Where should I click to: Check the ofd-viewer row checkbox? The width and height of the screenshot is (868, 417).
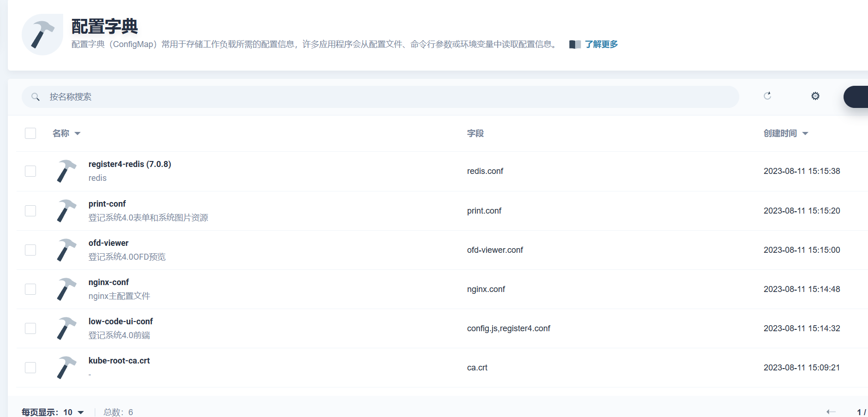point(30,250)
